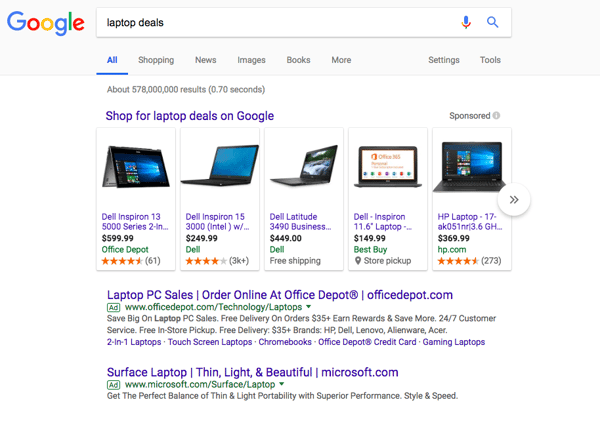Image resolution: width=600 pixels, height=421 pixels.
Task: Click the Sponsored info icon
Action: [x=497, y=116]
